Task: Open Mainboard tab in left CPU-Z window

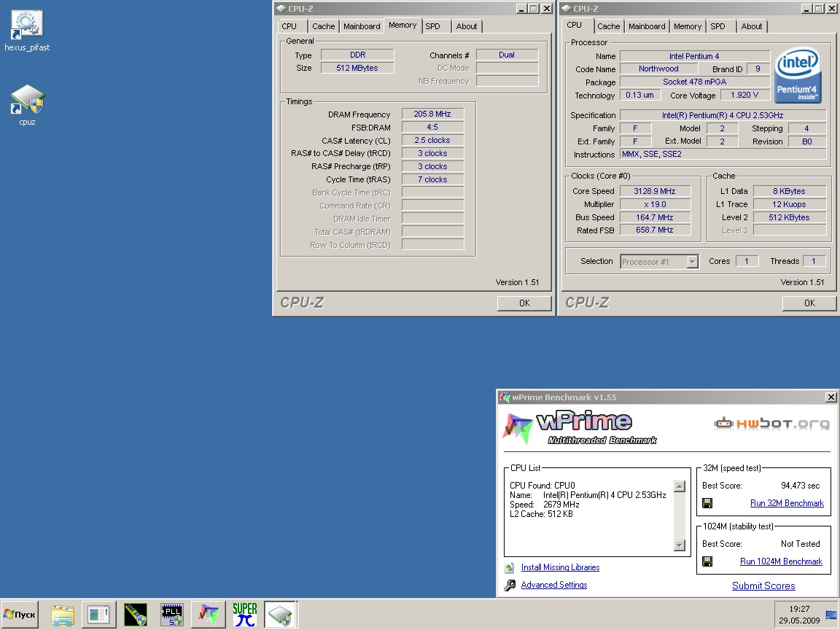Action: [362, 26]
